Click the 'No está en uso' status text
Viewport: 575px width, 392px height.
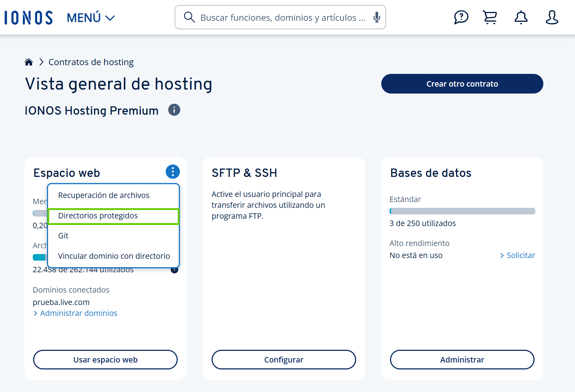(x=416, y=256)
